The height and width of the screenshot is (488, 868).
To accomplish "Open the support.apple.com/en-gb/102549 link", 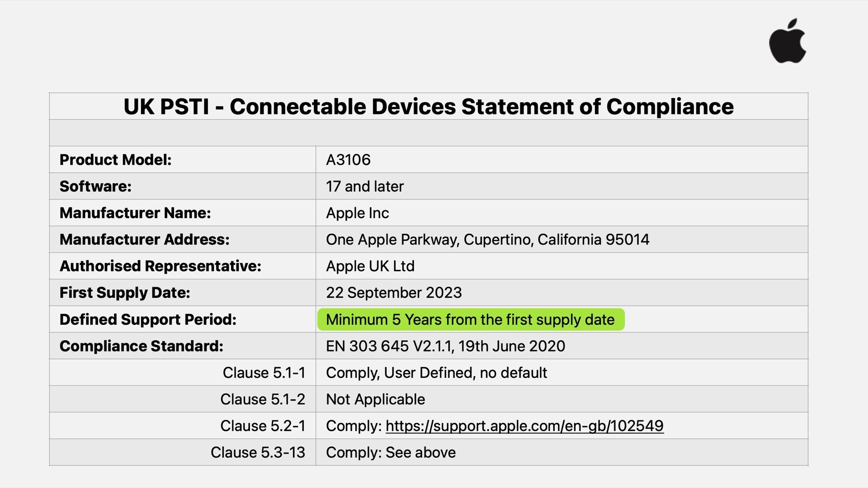I will click(524, 426).
